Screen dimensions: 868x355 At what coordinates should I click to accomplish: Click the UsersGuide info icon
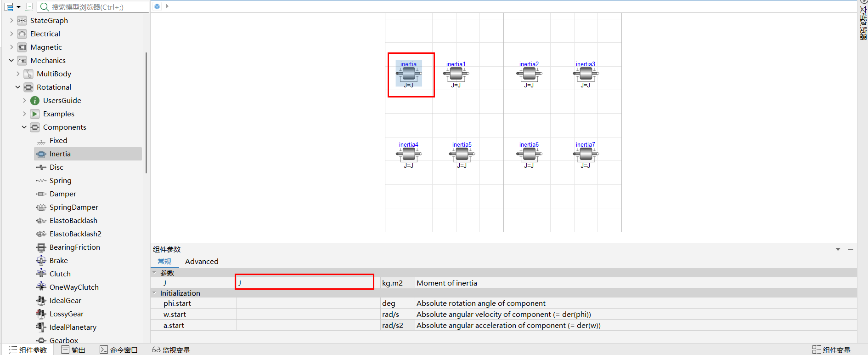[x=35, y=101]
